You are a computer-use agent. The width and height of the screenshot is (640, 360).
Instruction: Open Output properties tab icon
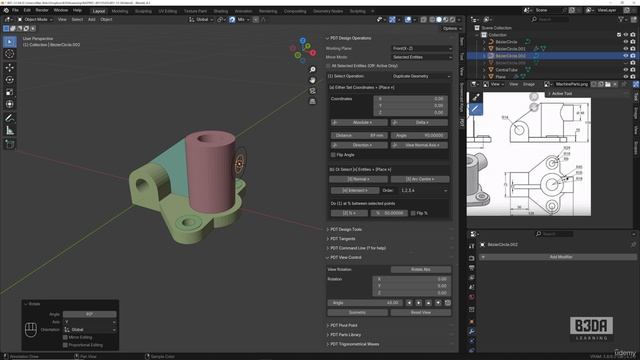472,268
